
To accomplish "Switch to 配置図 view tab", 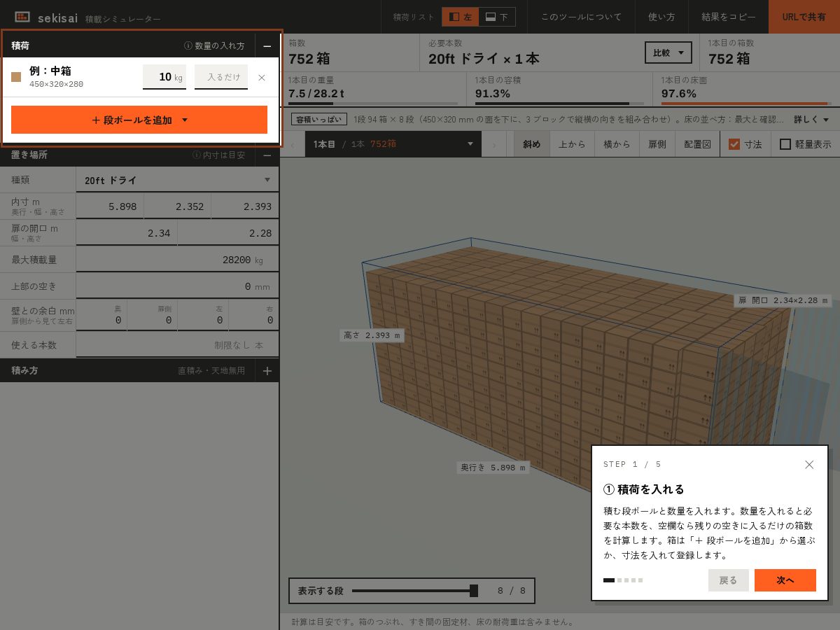I will pyautogui.click(x=697, y=144).
